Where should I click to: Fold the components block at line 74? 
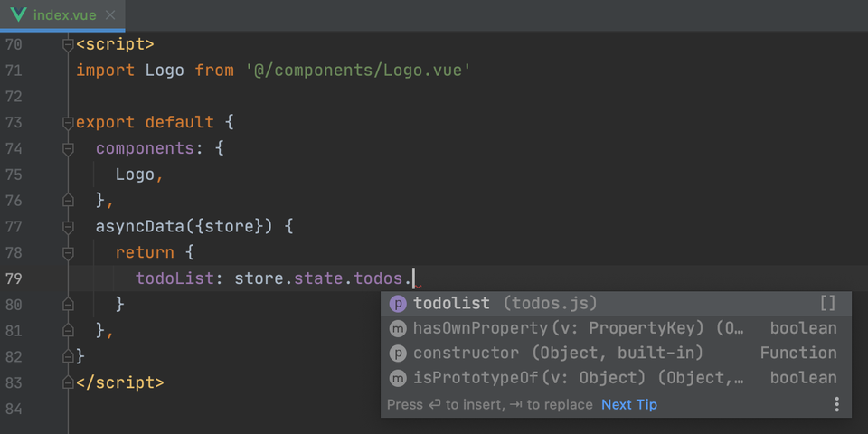(x=67, y=148)
